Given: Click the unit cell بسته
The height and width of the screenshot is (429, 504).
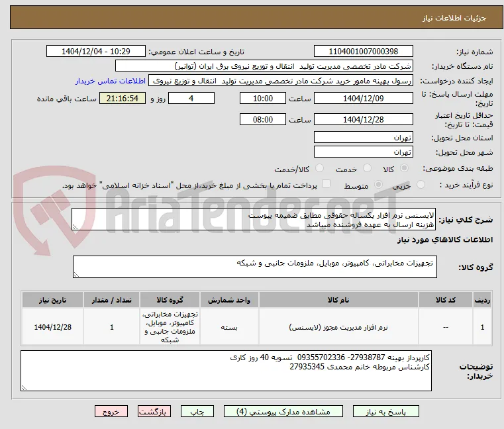Looking at the screenshot, I should coord(229,328).
